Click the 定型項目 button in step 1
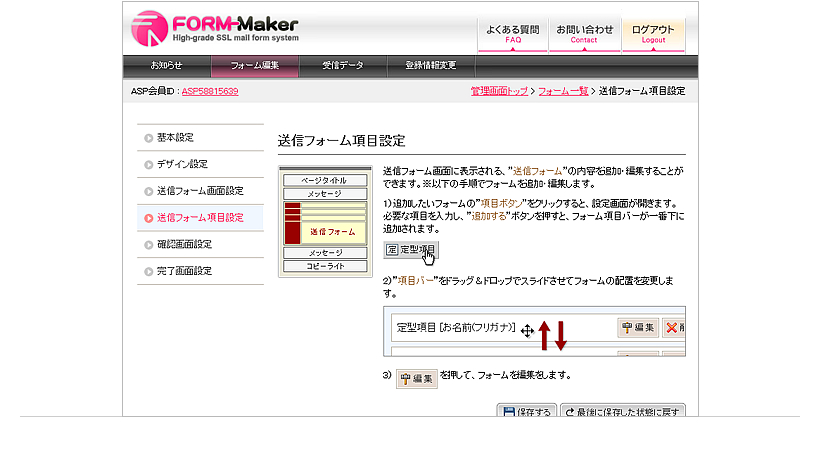Viewport: 820px width, 460px height. pyautogui.click(x=411, y=250)
